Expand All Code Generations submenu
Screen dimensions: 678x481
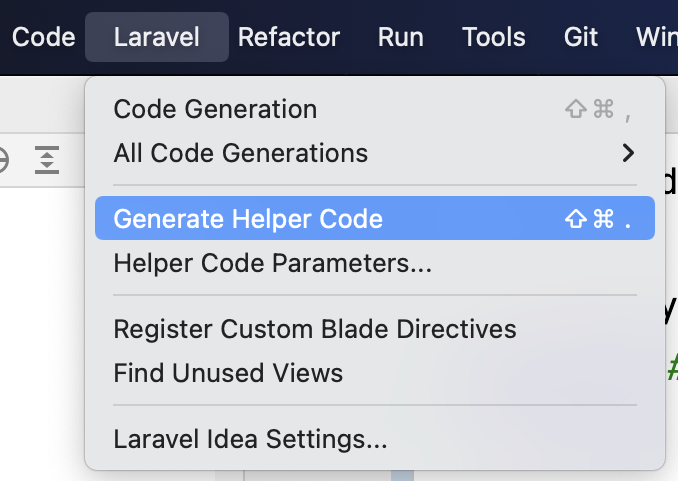click(x=374, y=153)
